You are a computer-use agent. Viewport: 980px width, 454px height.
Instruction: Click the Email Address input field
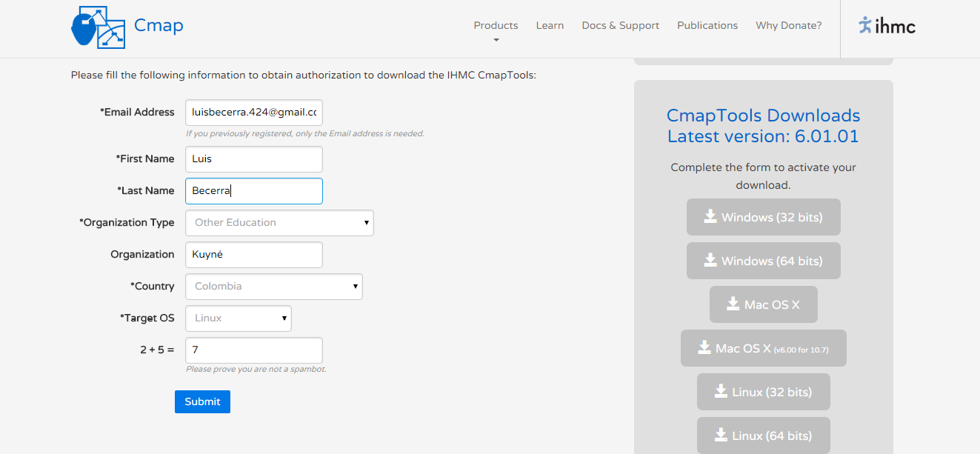[x=254, y=113]
